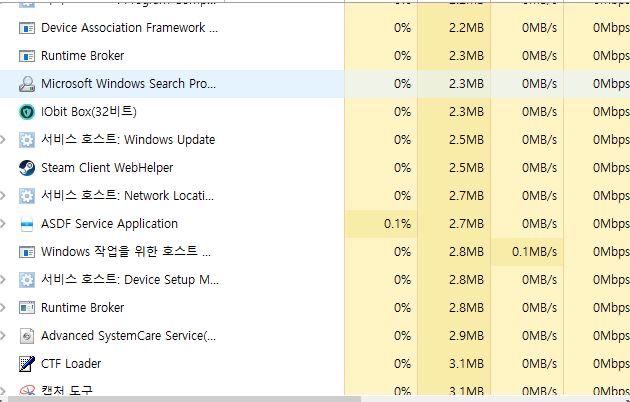Screen dimensions: 630x402
Task: Click the IObit Box shield icon
Action: tap(27, 112)
